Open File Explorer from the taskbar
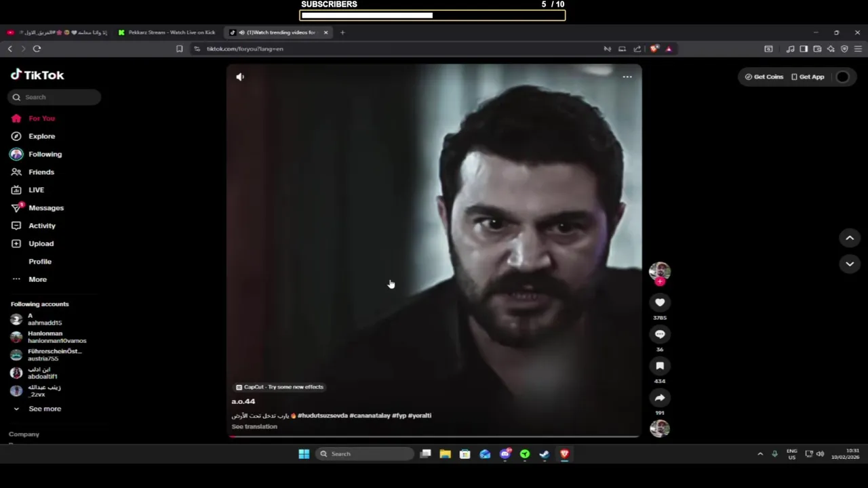 (445, 454)
